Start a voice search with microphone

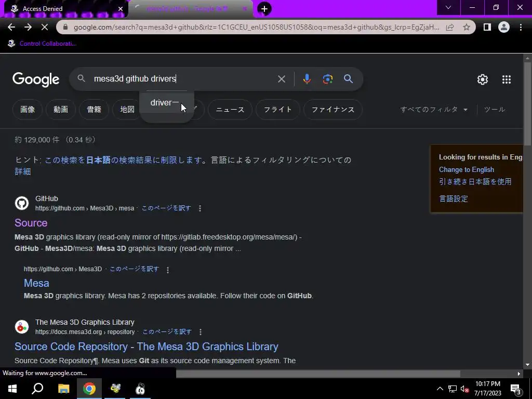click(x=307, y=79)
